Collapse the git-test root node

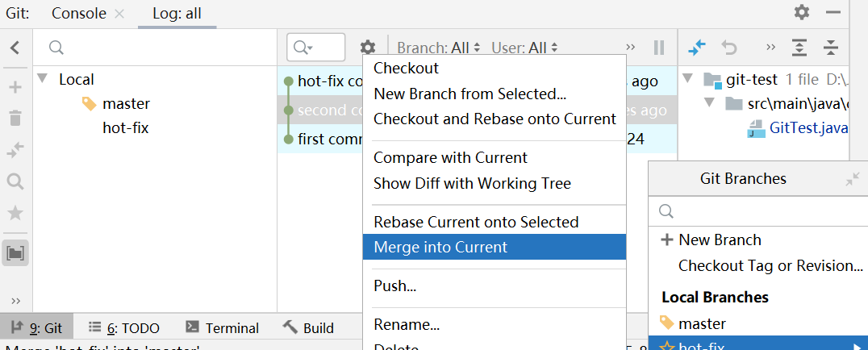coord(688,79)
